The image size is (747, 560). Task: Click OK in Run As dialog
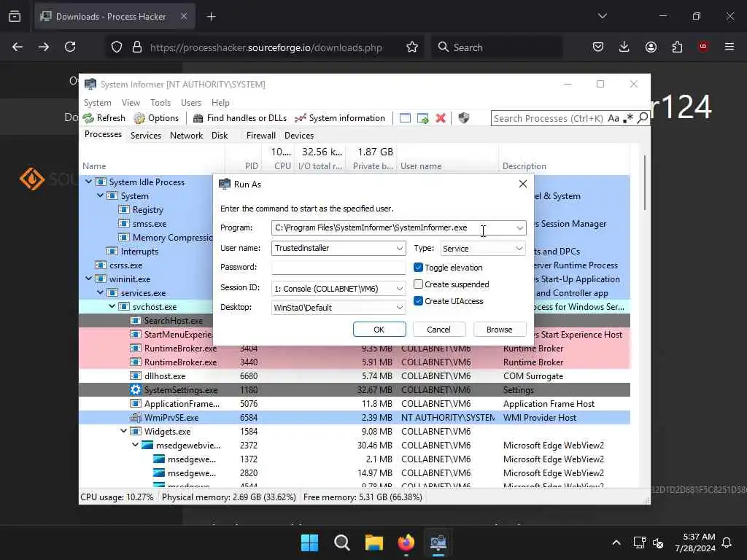(x=379, y=330)
